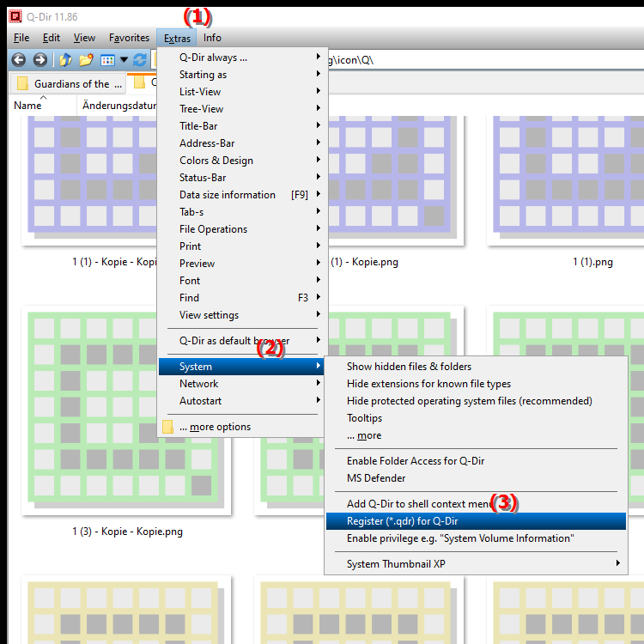This screenshot has height=644, width=644.
Task: Click the address bar path field
Action: (x=484, y=60)
